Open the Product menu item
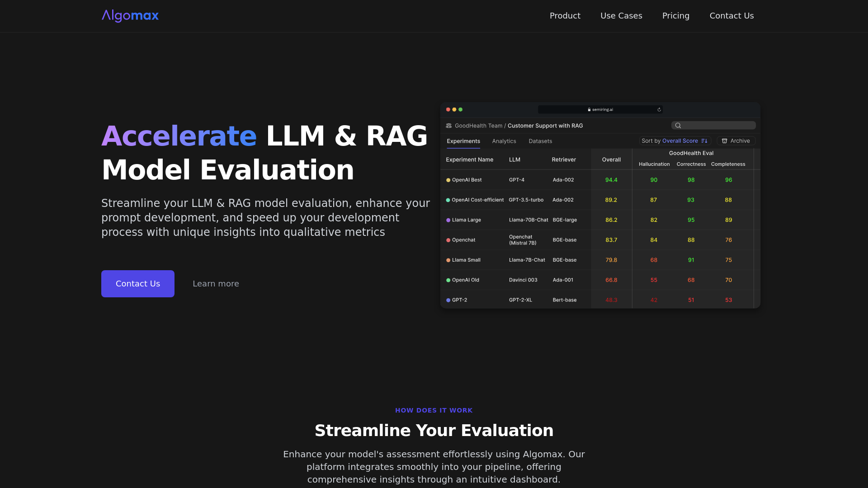This screenshot has width=868, height=488. 565,16
